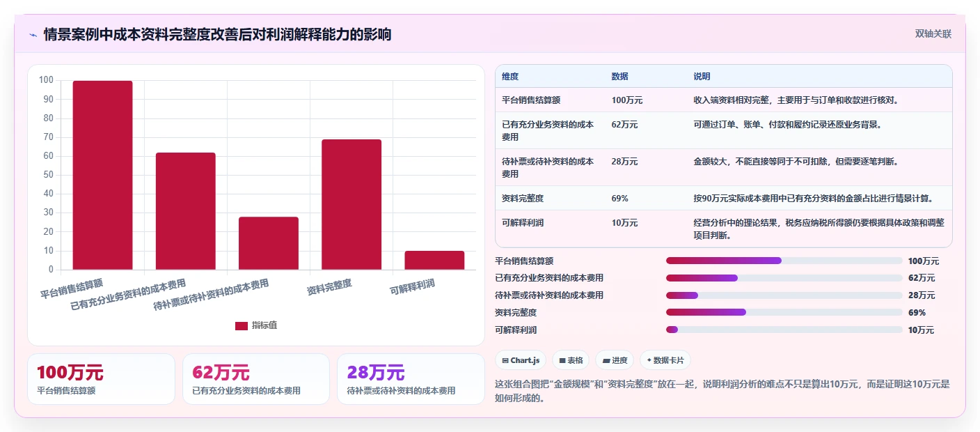The image size is (980, 432).
Task: Select the 进度 chip
Action: (x=615, y=360)
